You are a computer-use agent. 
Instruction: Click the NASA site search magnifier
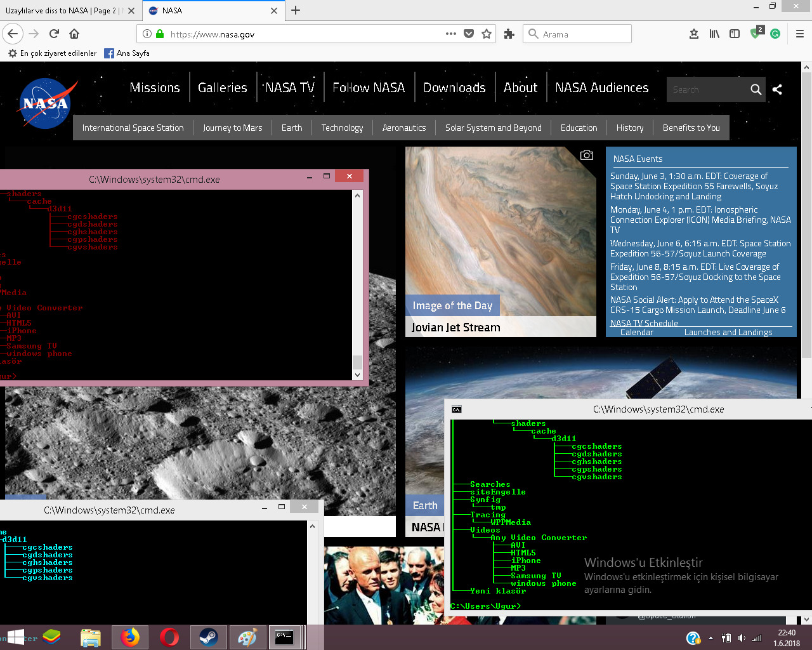pos(756,90)
